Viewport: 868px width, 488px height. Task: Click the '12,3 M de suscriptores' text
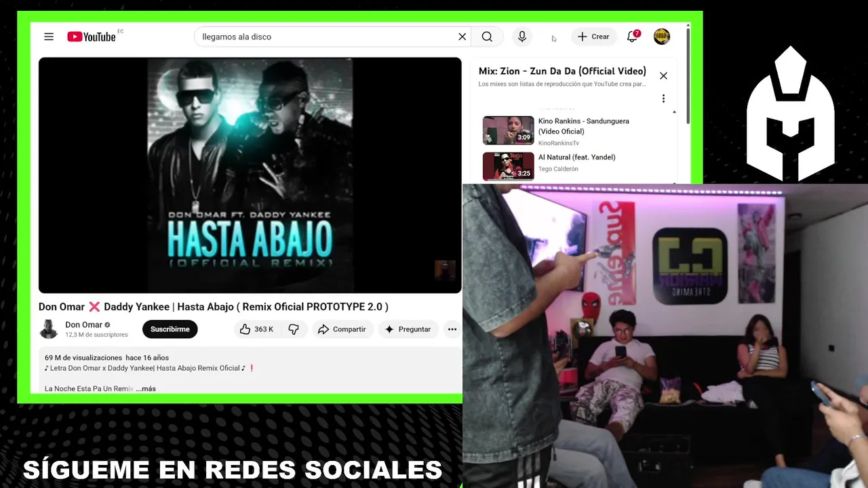[x=96, y=335]
